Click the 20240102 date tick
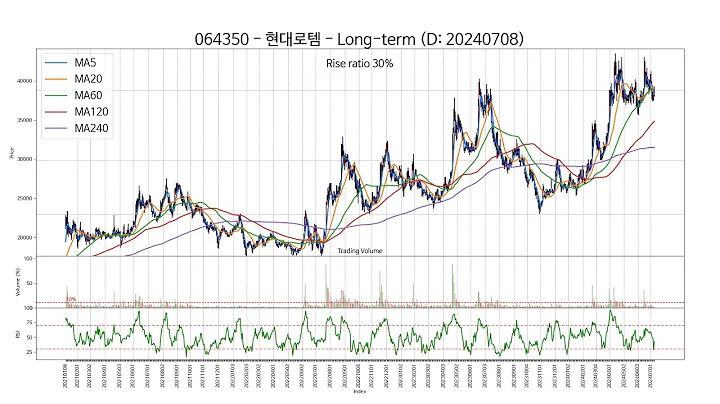This screenshot has width=720, height=404. 568,375
